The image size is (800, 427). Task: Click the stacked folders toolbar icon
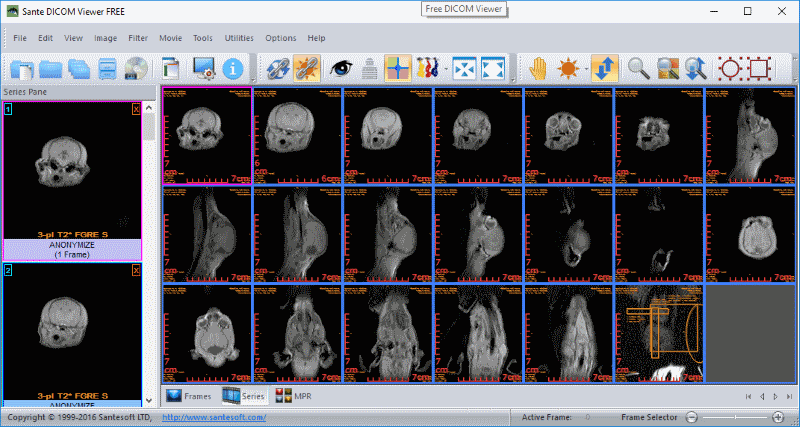coord(79,68)
